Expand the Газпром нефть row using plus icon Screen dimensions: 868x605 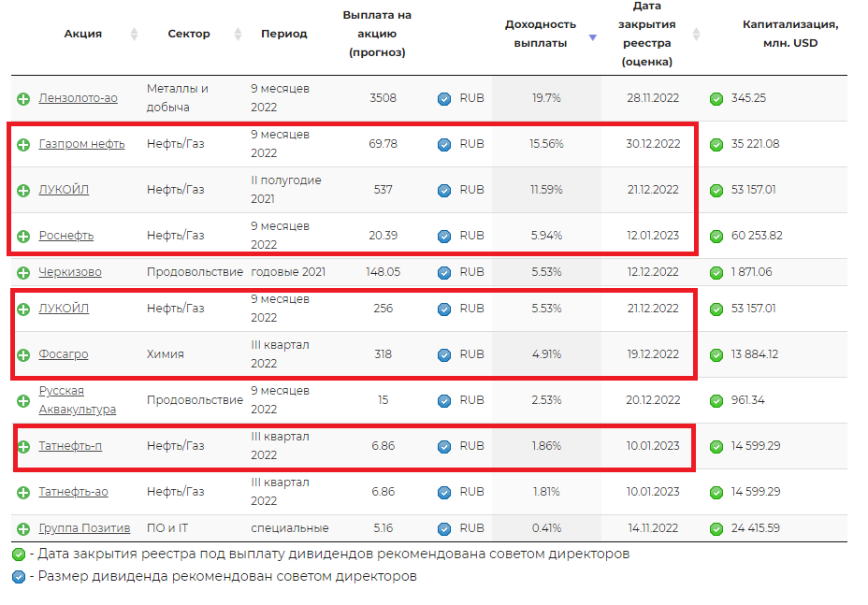click(x=22, y=145)
